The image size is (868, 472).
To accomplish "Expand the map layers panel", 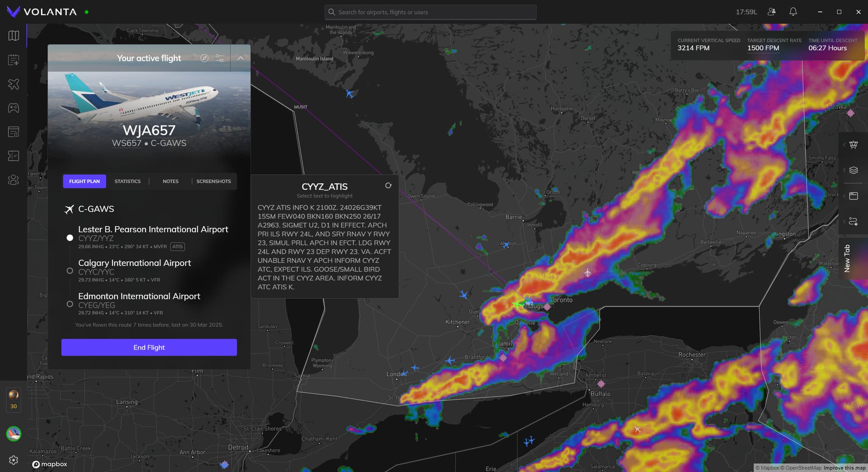I will click(853, 170).
